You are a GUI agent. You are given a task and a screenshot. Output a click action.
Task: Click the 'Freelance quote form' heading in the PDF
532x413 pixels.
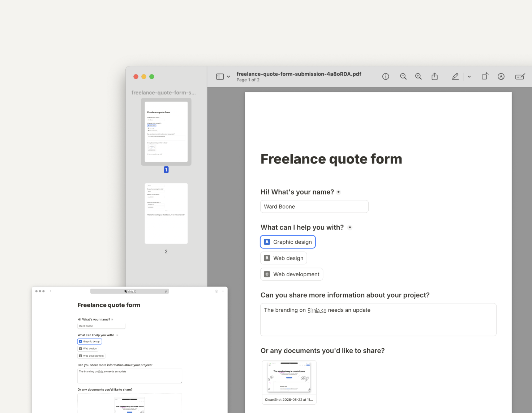click(331, 159)
